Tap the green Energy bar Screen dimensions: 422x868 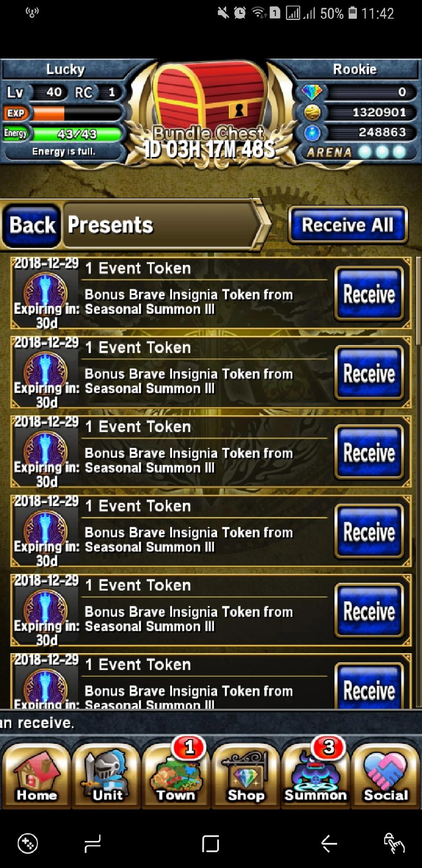pos(77,134)
